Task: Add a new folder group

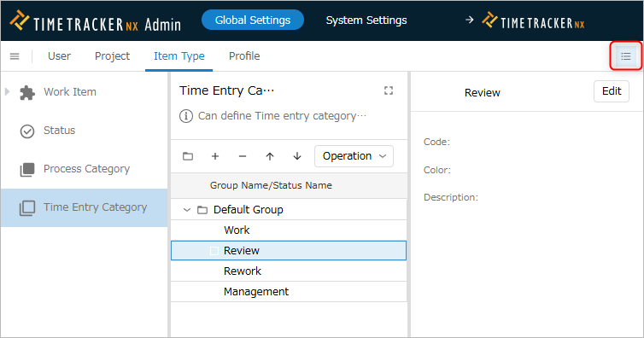Action: coord(188,156)
